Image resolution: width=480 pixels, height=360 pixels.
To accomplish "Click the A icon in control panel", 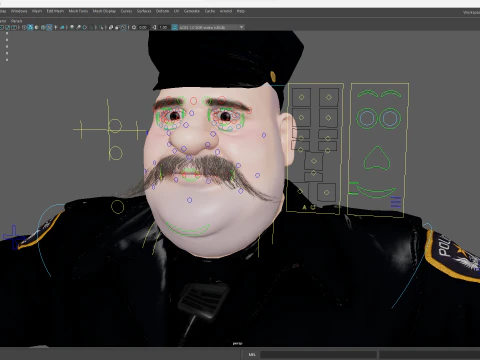I will (304, 207).
